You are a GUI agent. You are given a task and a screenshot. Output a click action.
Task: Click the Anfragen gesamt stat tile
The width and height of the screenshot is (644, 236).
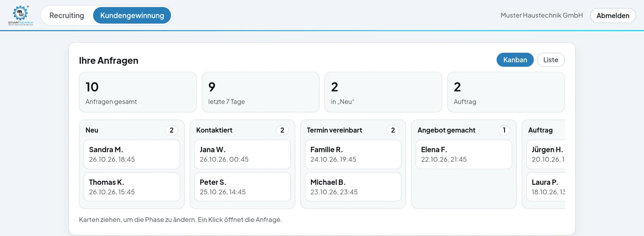(x=138, y=92)
